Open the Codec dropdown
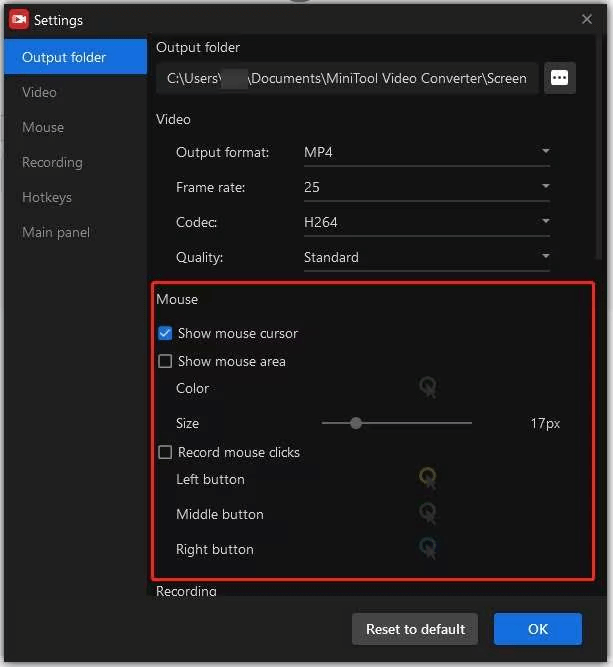The image size is (613, 667). (427, 222)
